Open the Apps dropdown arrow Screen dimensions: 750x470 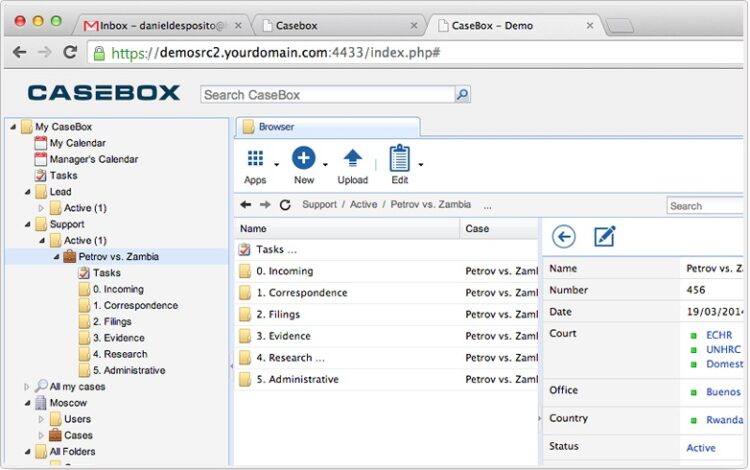coord(276,165)
